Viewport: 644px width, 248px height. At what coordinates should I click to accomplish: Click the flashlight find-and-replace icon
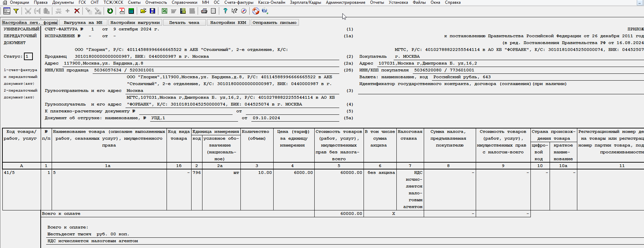click(x=98, y=11)
